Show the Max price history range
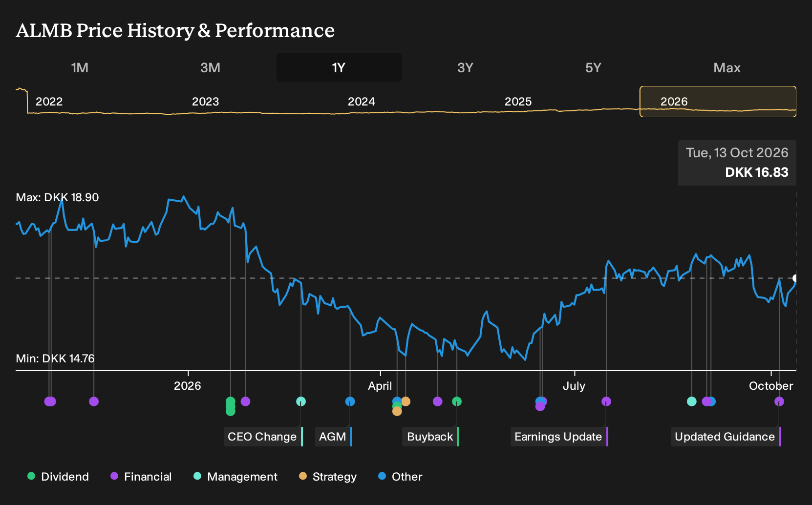812x505 pixels. [727, 67]
